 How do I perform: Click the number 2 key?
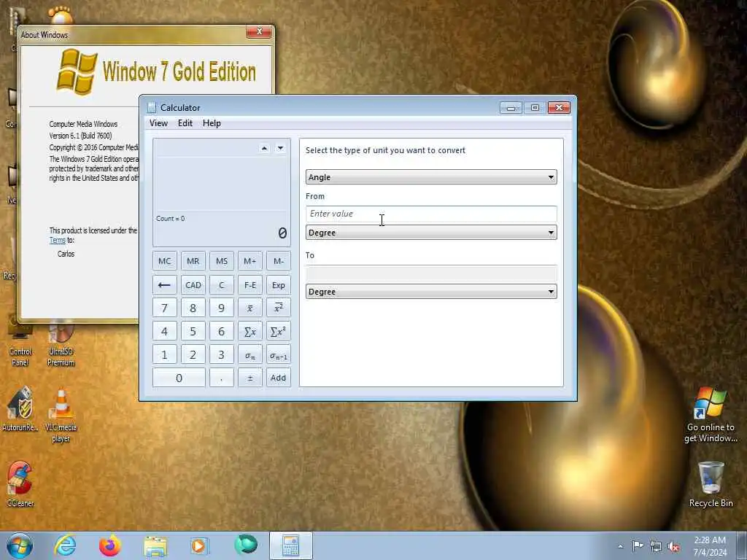(193, 355)
